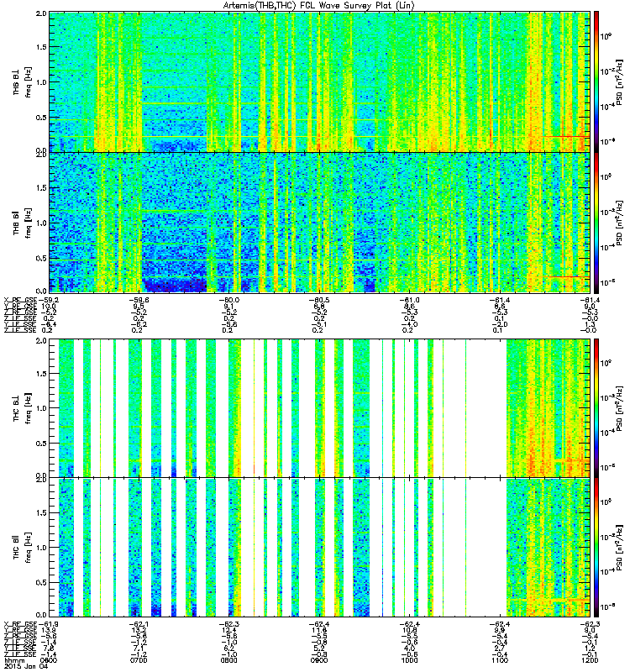Click the '0800' time axis label

228,660
